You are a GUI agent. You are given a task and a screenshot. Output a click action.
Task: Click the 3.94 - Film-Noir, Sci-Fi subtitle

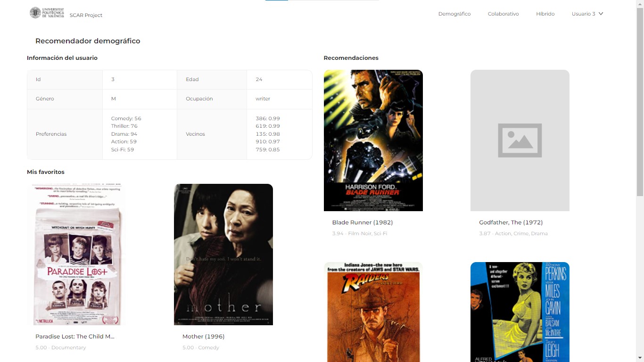[x=359, y=234]
